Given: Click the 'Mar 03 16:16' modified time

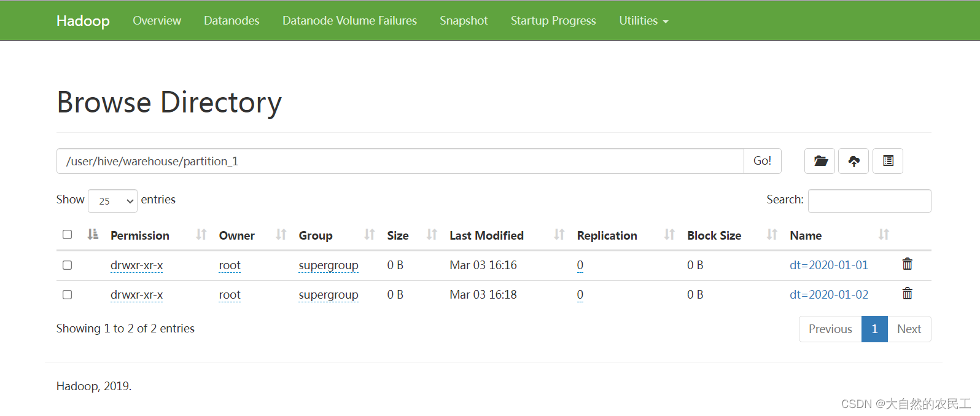Looking at the screenshot, I should (x=483, y=265).
